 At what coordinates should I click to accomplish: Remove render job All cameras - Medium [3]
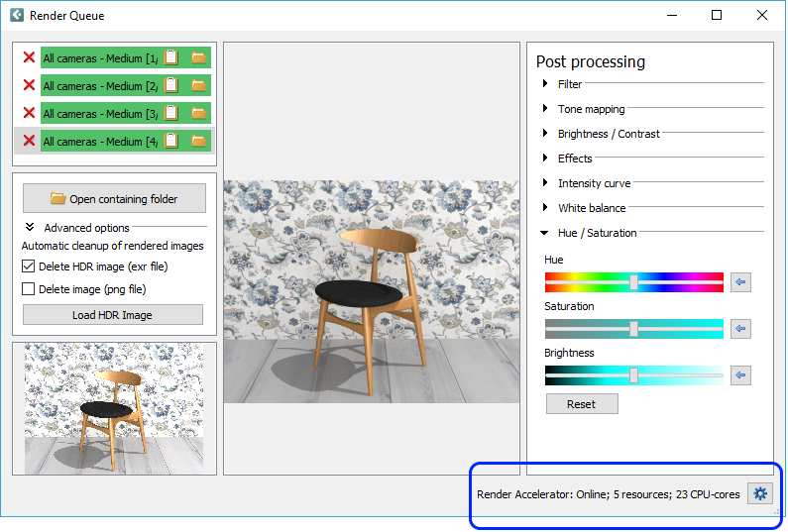[x=29, y=113]
